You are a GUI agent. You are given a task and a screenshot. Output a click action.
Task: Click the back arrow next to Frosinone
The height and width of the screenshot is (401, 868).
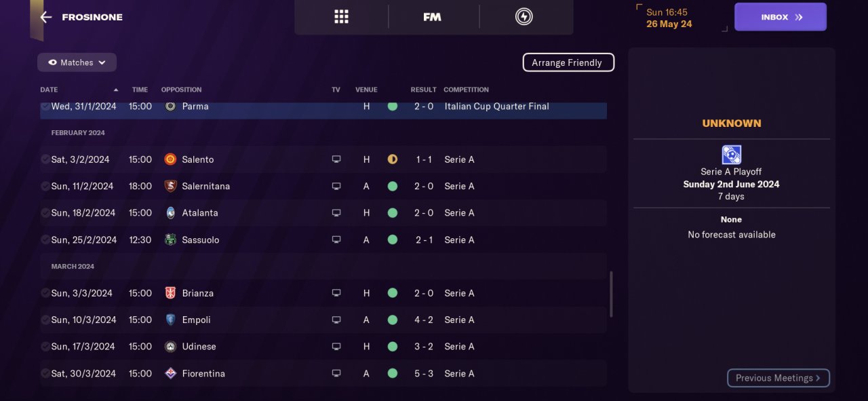click(x=45, y=17)
